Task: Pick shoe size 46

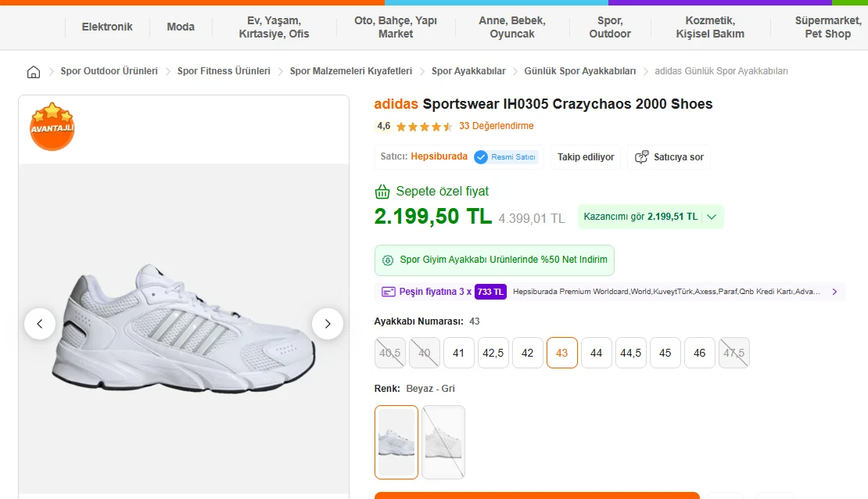Action: pos(700,353)
